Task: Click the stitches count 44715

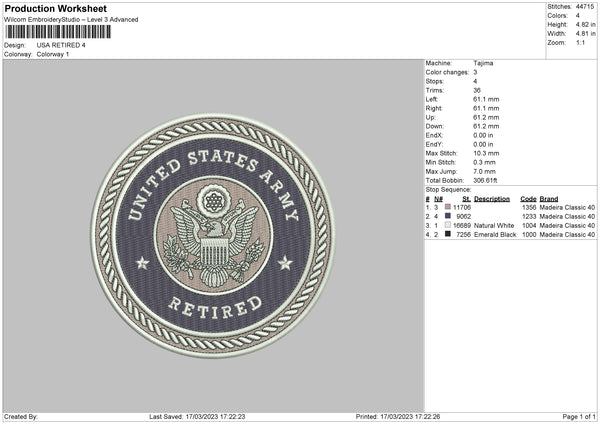Action: [585, 7]
